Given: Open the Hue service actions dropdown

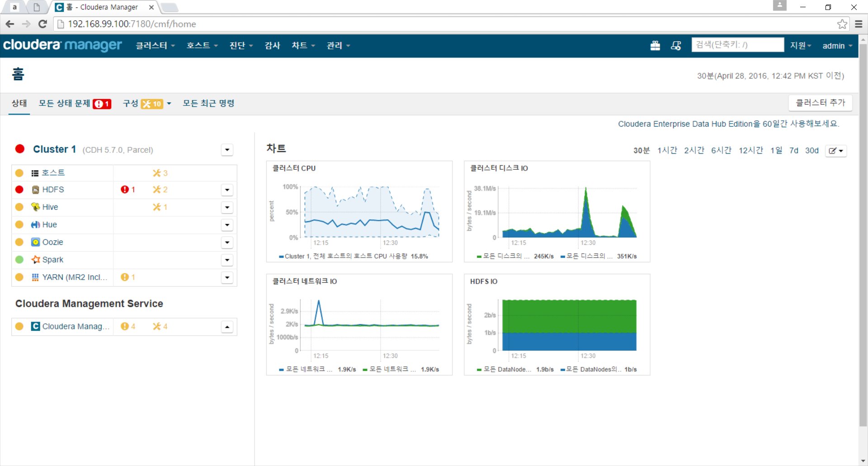Looking at the screenshot, I should [x=227, y=225].
